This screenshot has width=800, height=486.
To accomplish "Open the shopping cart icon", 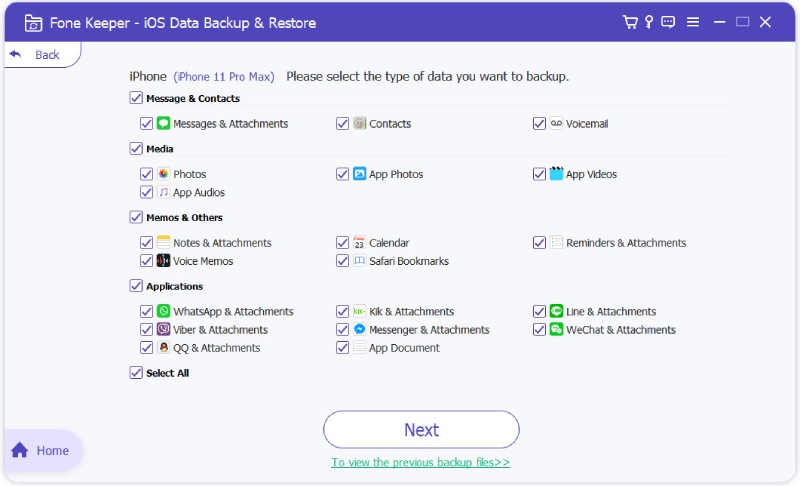I will tap(630, 22).
